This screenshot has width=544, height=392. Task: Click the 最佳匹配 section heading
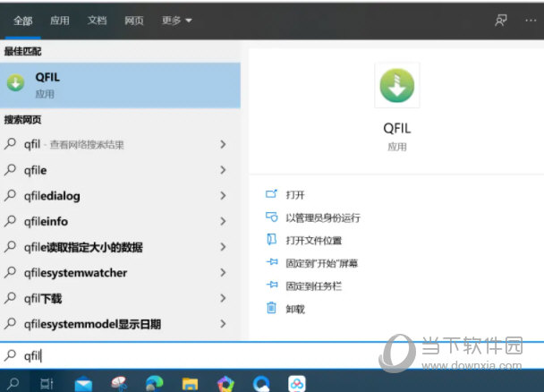click(23, 52)
